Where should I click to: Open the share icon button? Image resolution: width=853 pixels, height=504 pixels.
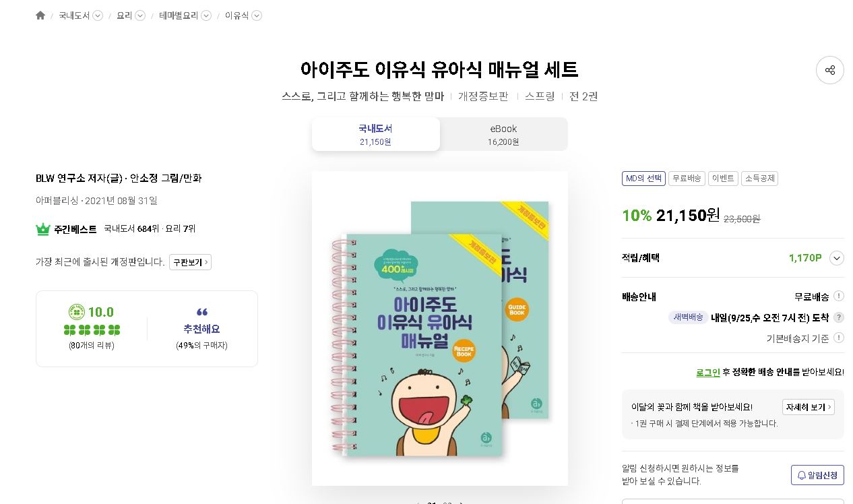829,70
